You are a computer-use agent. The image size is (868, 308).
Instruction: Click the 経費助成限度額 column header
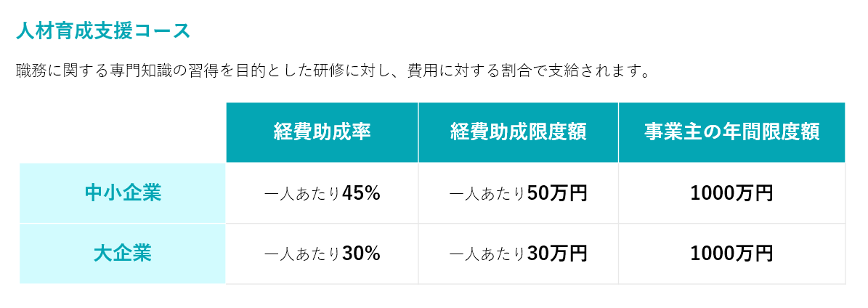[518, 132]
